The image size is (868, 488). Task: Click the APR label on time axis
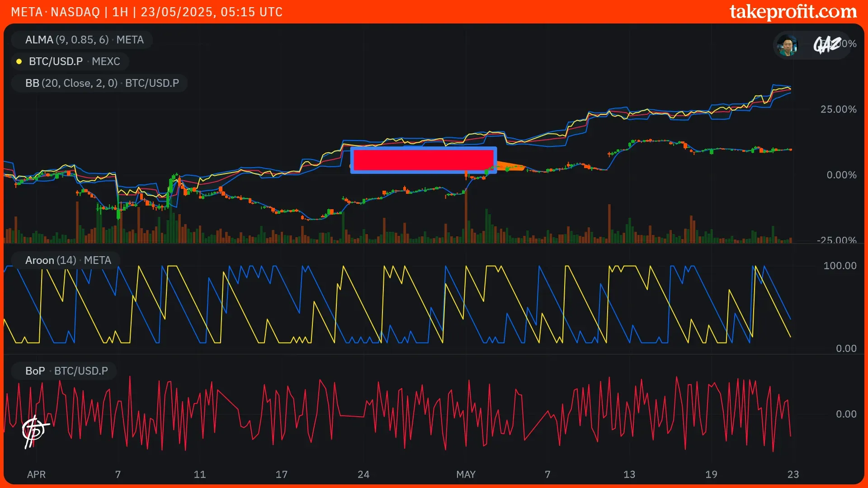tap(36, 474)
